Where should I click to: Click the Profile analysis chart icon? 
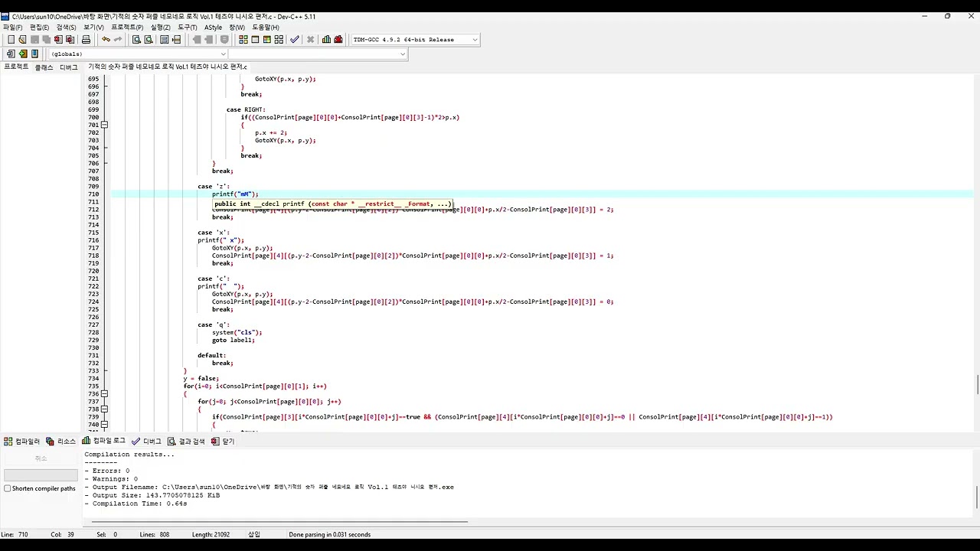point(326,40)
